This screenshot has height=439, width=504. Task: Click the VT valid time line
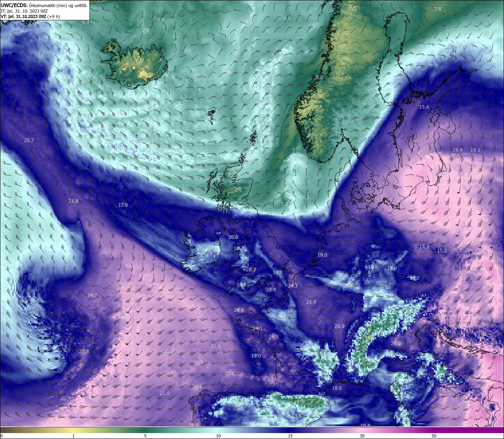point(30,17)
